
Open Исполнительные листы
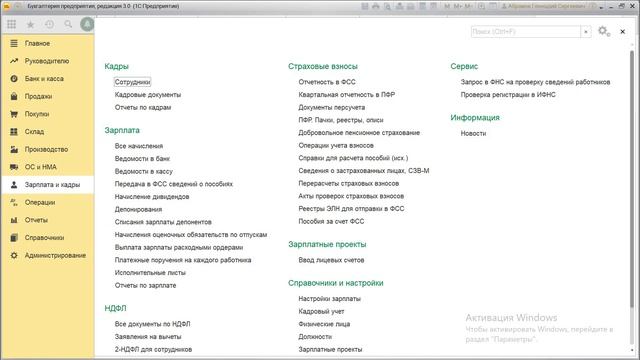coord(150,273)
